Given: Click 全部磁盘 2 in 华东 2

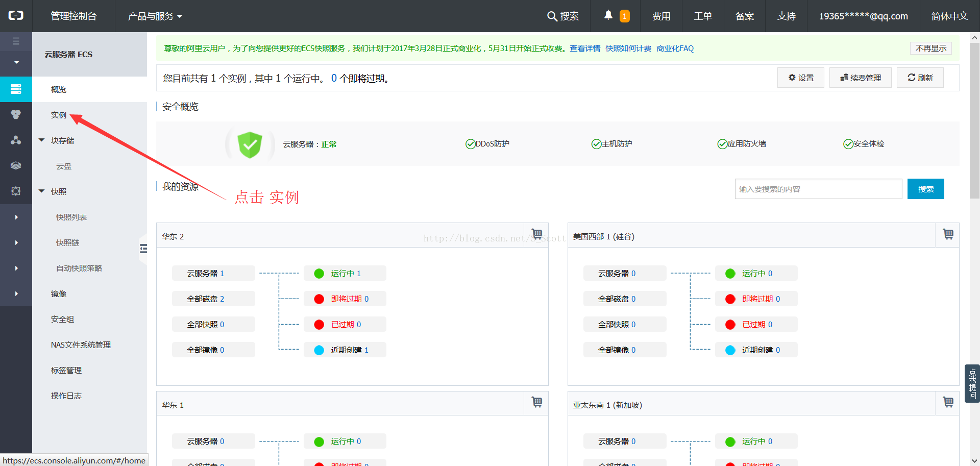Looking at the screenshot, I should click(213, 299).
